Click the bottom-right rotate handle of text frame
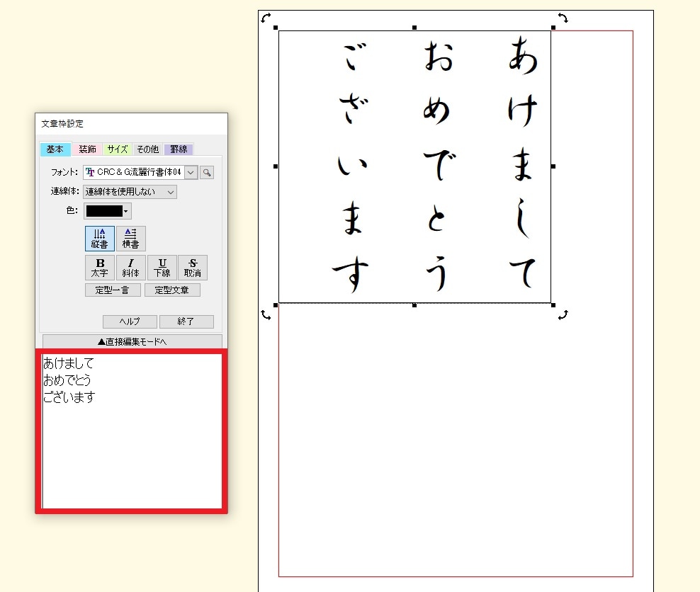The width and height of the screenshot is (700, 592). tap(563, 315)
